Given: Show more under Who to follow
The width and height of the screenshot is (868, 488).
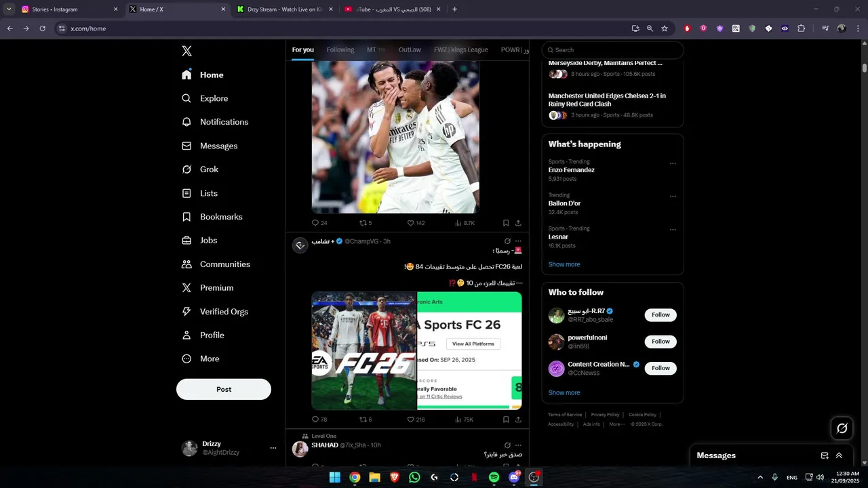Looking at the screenshot, I should coord(564,392).
